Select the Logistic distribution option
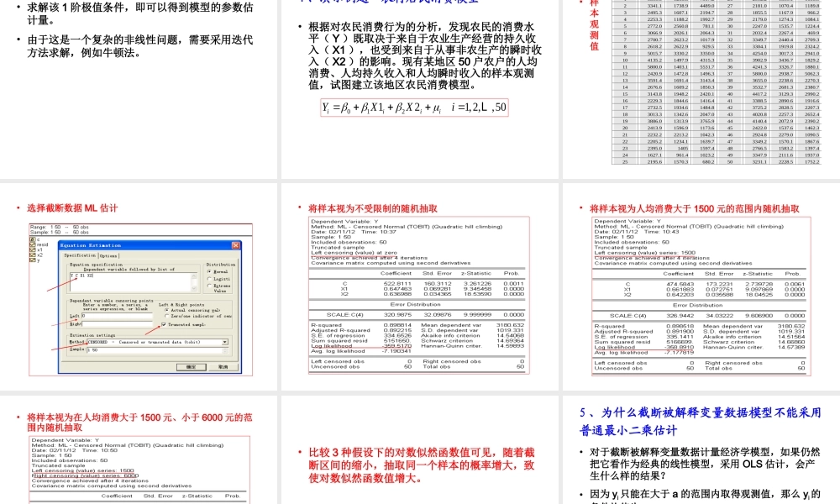 (209, 279)
